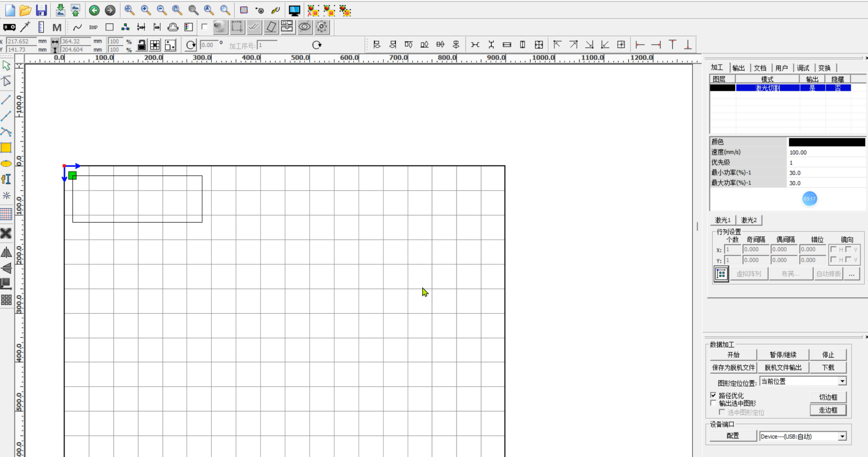Uncheck the 路径优化 checkbox
Screen dimensions: 868x457
713,395
